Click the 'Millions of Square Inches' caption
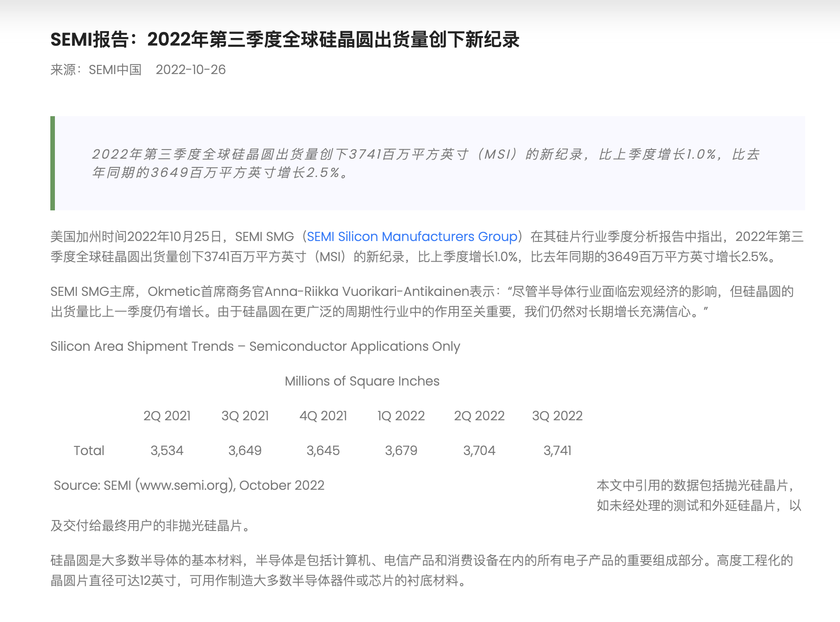This screenshot has width=840, height=622. 362,381
